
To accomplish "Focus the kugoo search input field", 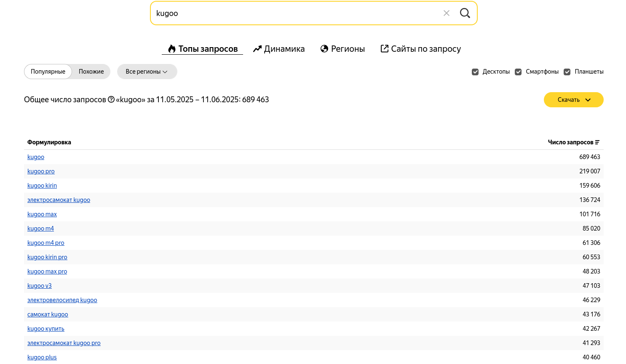I will pos(295,13).
